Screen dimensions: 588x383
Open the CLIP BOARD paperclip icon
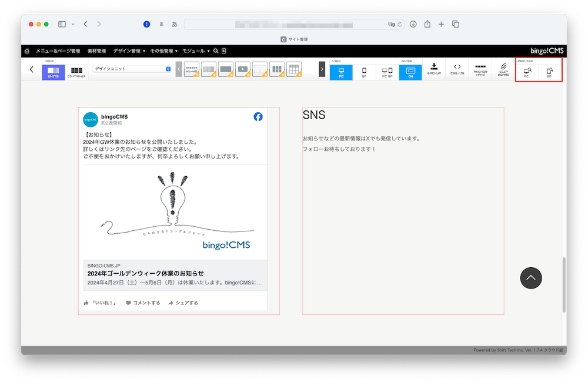point(504,69)
